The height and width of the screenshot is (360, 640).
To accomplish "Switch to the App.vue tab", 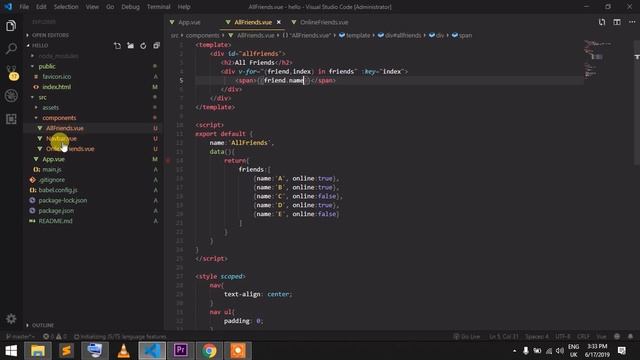I will 189,22.
